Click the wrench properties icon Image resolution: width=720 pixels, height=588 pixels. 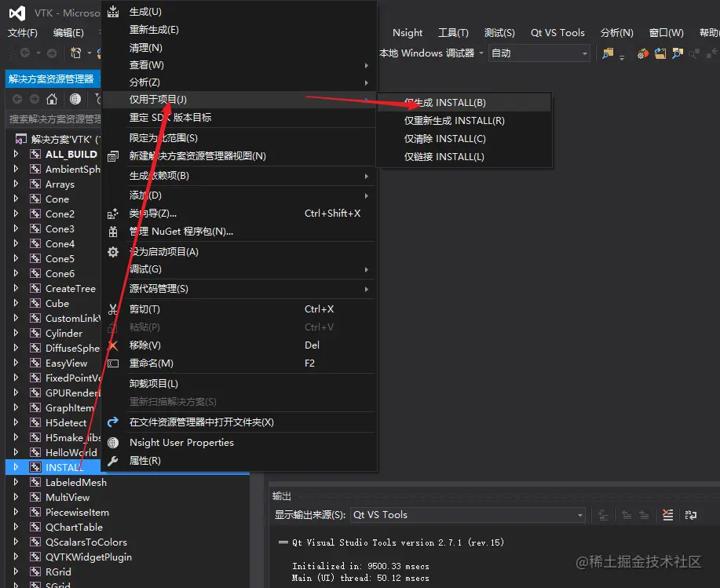point(113,461)
